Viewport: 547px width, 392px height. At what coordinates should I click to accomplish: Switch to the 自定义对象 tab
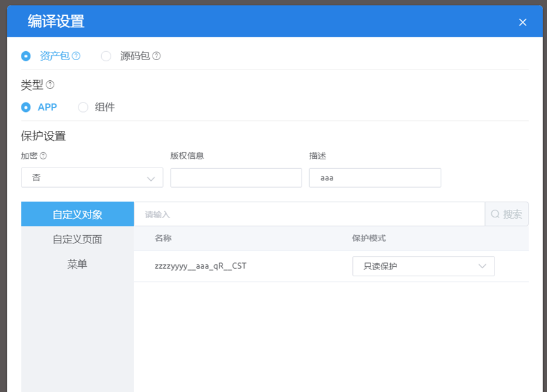coord(77,214)
